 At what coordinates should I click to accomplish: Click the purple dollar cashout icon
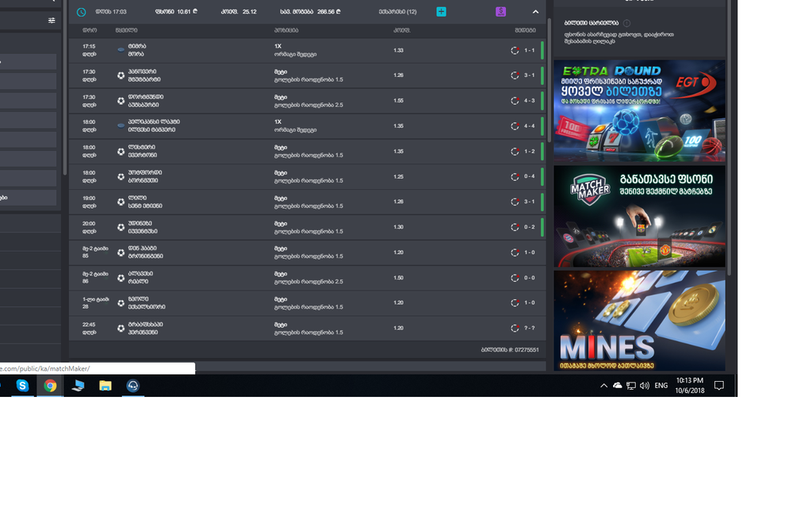pyautogui.click(x=500, y=12)
